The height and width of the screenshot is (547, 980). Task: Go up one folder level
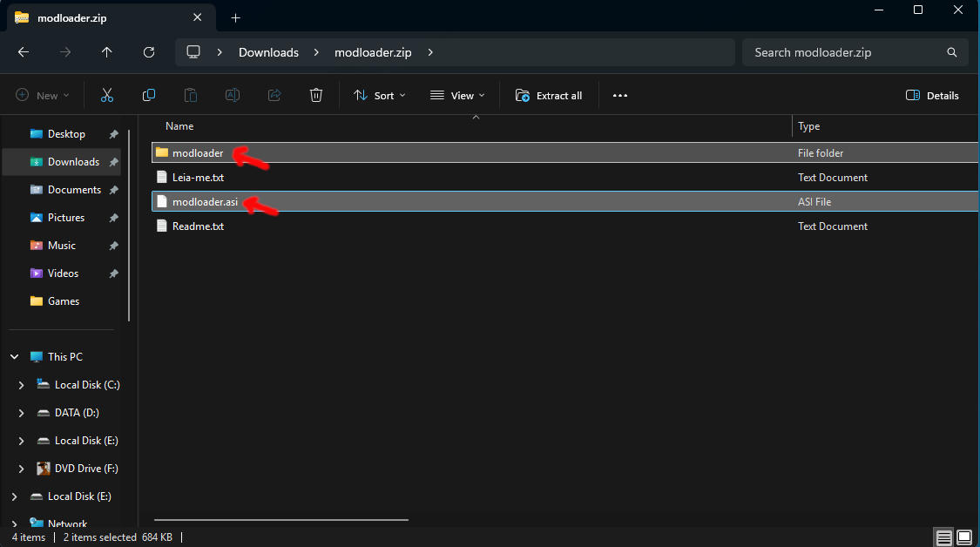click(x=107, y=52)
